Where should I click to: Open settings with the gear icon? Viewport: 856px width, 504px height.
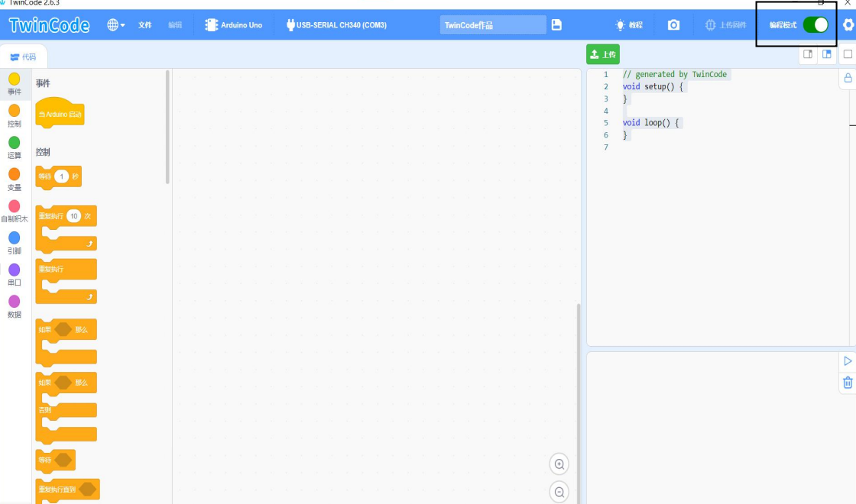pos(848,25)
